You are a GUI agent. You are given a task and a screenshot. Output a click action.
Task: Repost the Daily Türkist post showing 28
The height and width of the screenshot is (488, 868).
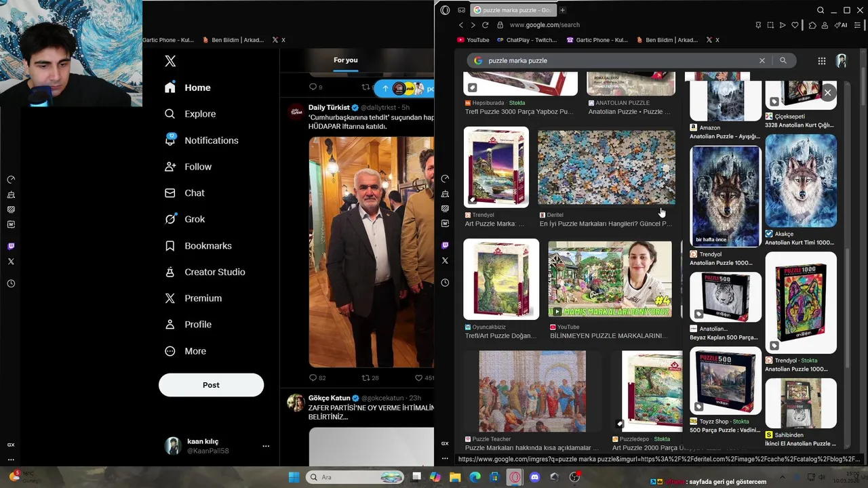[370, 378]
